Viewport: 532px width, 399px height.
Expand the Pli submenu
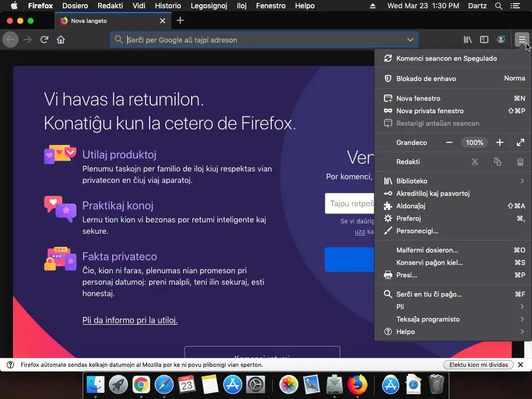(453, 307)
